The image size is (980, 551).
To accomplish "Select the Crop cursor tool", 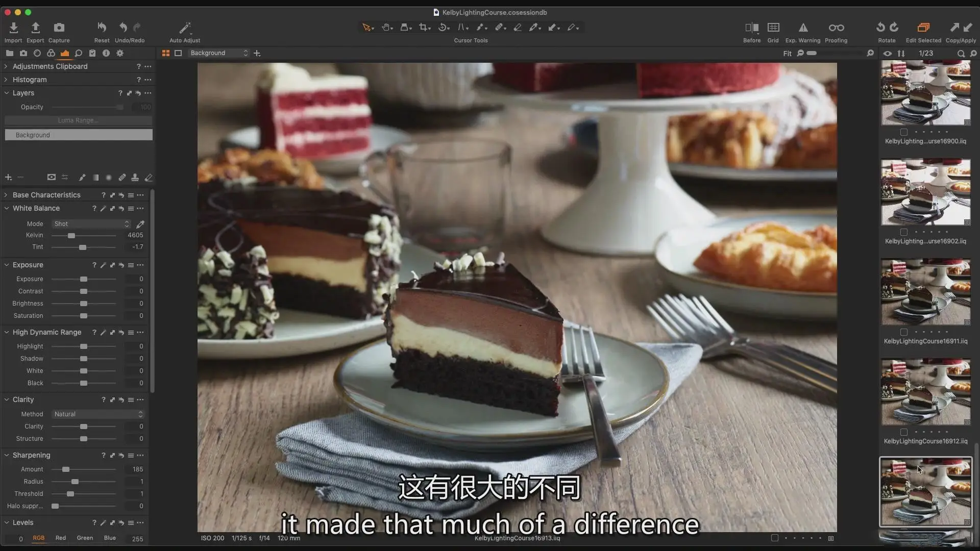I will click(424, 28).
